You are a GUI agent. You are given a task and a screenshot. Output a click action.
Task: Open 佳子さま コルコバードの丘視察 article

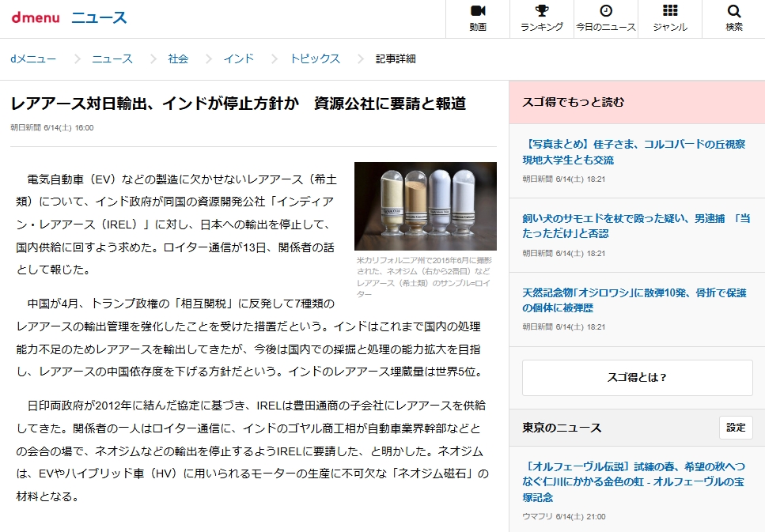coord(634,152)
